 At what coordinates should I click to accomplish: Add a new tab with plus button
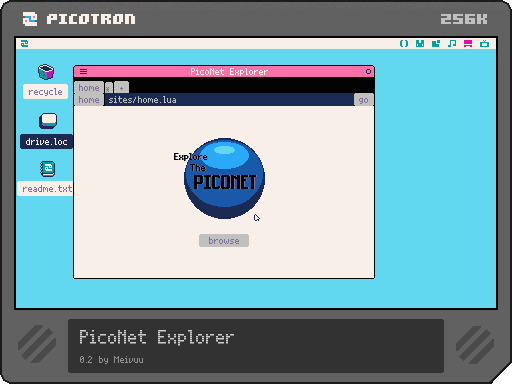click(121, 88)
